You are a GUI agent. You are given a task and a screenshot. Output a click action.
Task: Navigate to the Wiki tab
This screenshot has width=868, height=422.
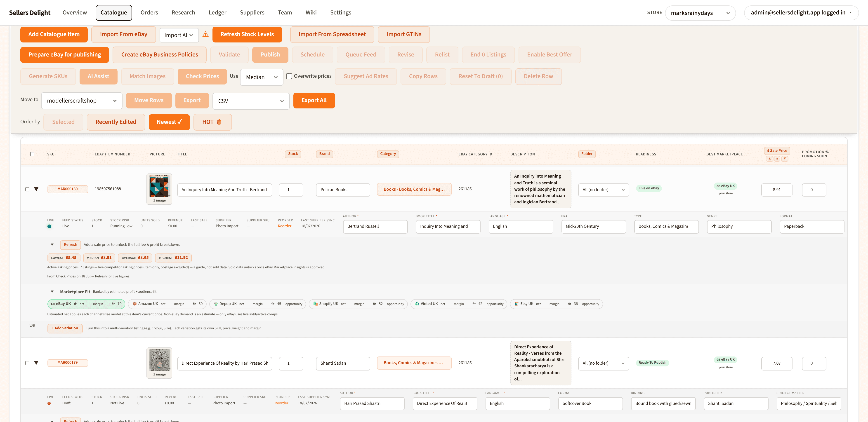click(311, 12)
